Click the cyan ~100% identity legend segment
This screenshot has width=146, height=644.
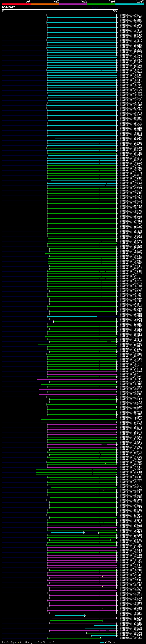point(129,4)
